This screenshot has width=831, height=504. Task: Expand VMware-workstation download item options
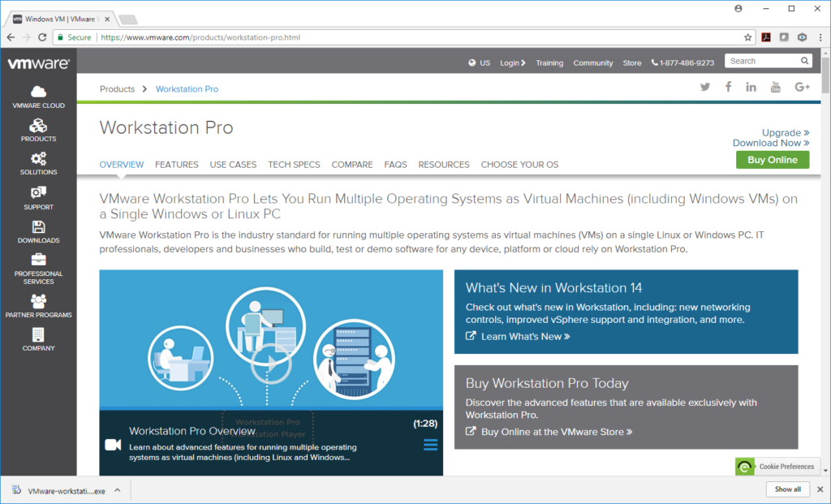pos(118,490)
